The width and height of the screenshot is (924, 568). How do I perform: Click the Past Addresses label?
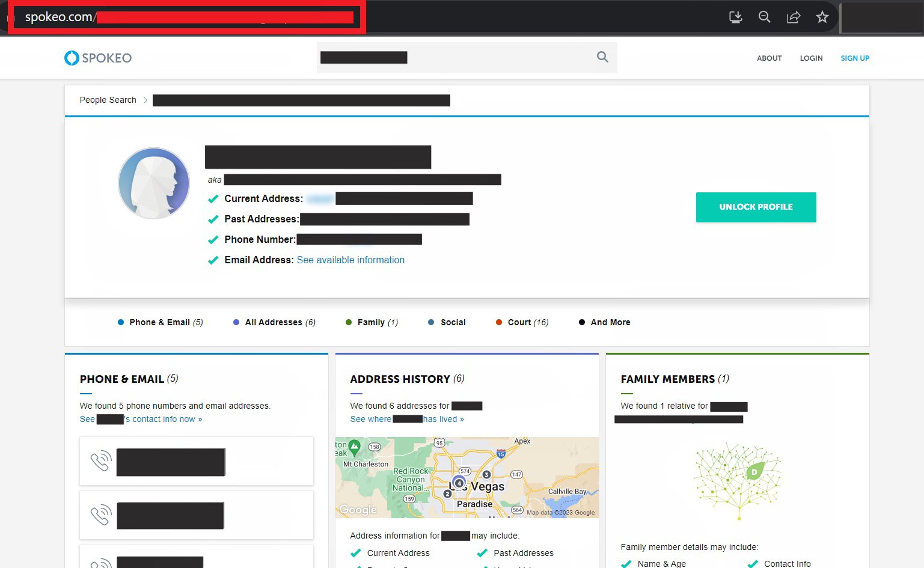click(262, 219)
